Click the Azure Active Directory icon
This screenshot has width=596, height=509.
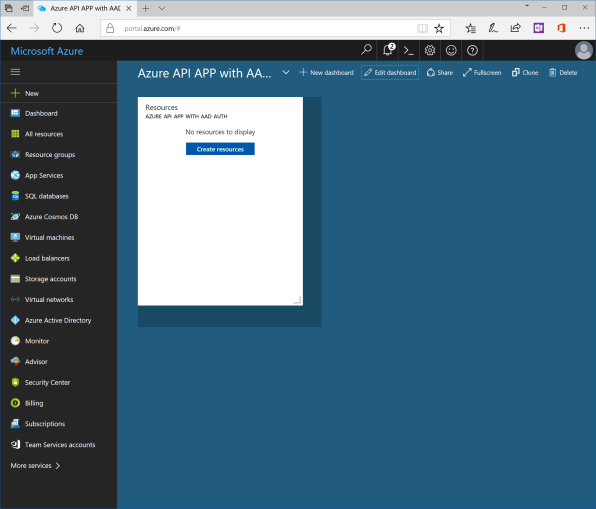tap(15, 320)
